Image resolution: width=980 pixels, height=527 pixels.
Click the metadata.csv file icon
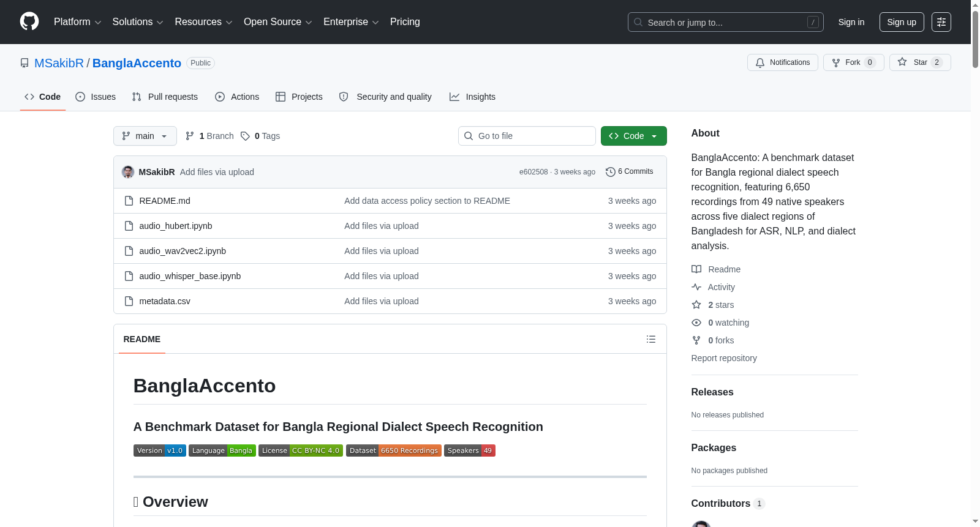click(129, 301)
